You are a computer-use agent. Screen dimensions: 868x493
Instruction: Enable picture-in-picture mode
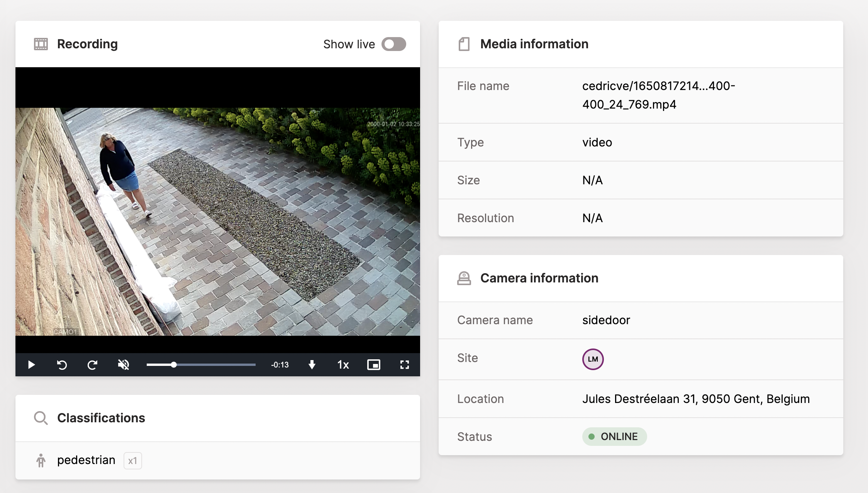pyautogui.click(x=373, y=365)
